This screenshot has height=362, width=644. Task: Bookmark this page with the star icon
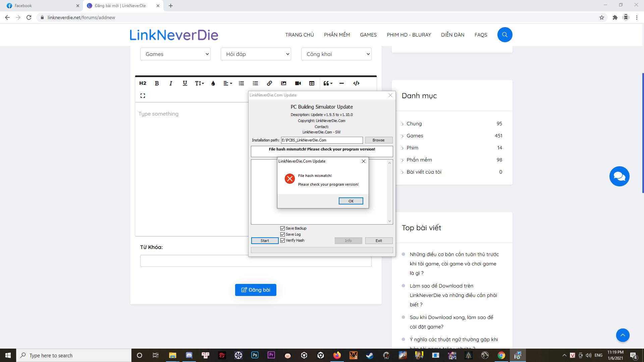pyautogui.click(x=602, y=17)
